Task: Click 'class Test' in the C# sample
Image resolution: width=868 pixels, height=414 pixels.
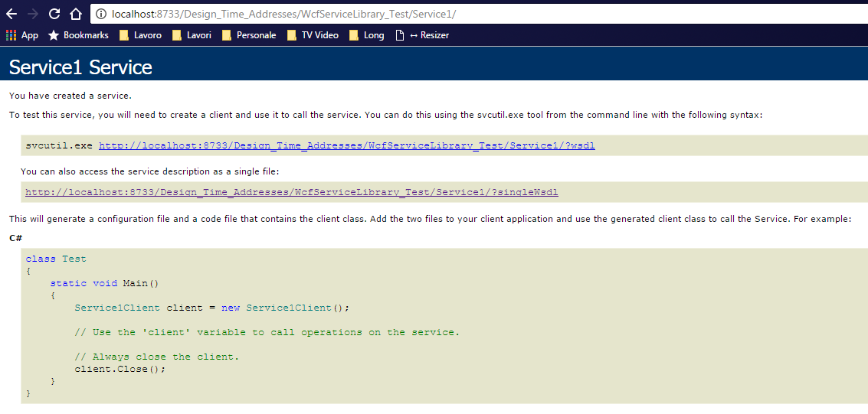Action: point(56,259)
